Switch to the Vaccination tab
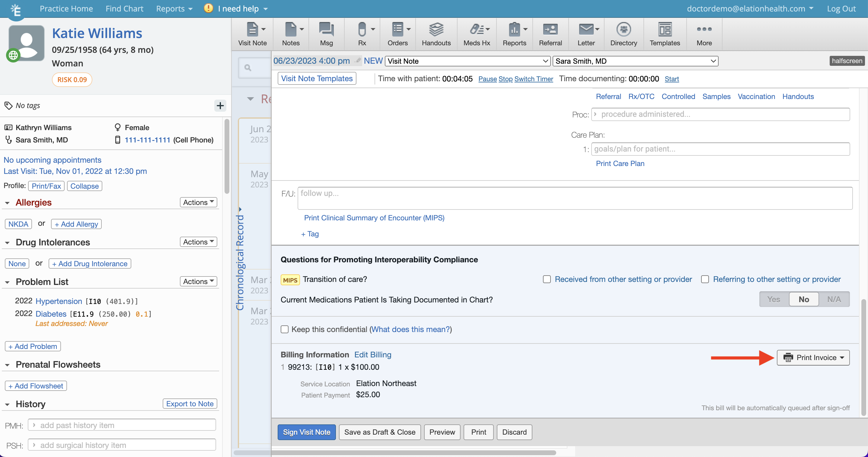868x457 pixels. point(756,96)
